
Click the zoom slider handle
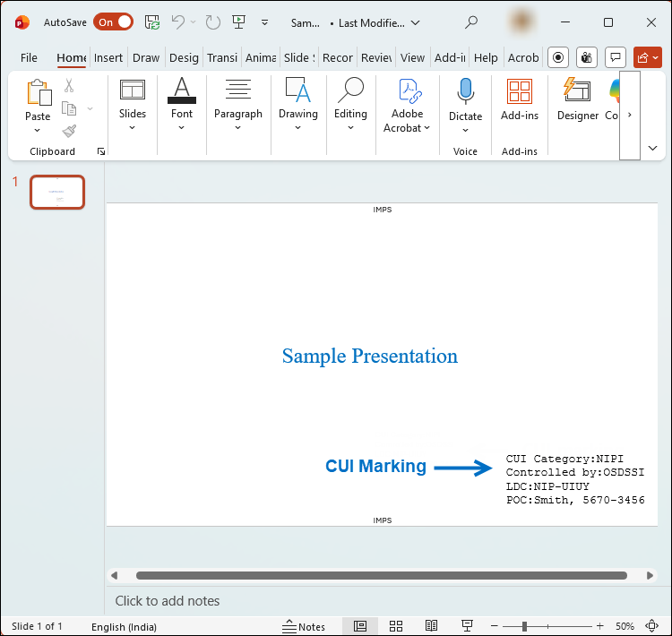click(x=524, y=626)
